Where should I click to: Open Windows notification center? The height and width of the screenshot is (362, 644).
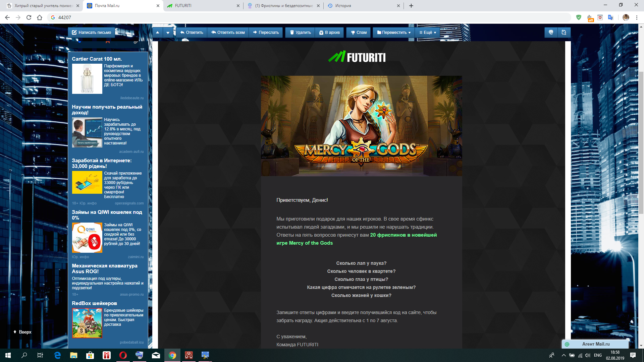(633, 355)
